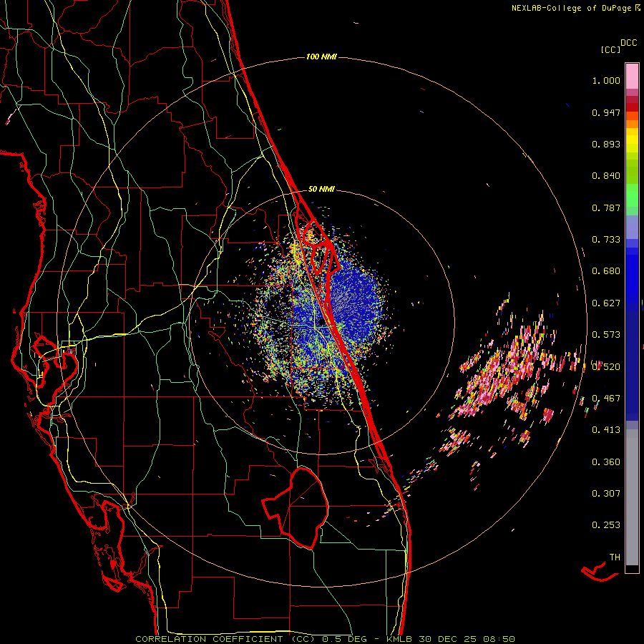This screenshot has height=644, width=644.
Task: Pick the gray swatch beside 0.307
Action: click(632, 497)
